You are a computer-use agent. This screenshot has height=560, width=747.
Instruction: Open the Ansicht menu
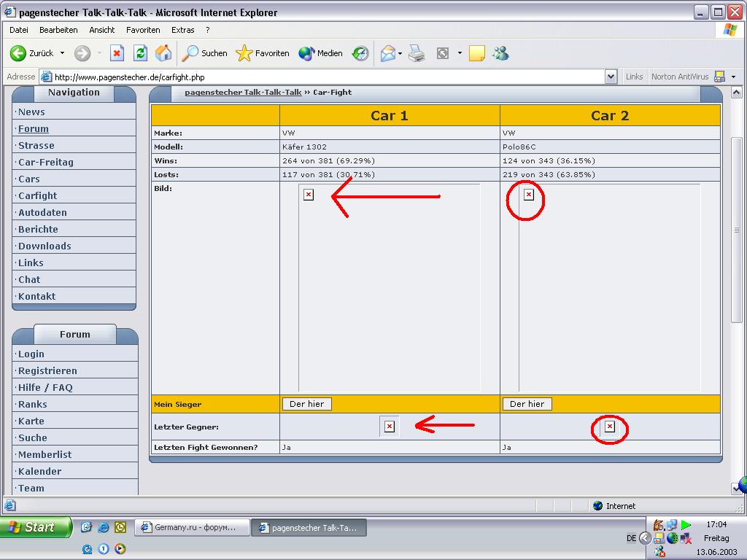point(102,30)
